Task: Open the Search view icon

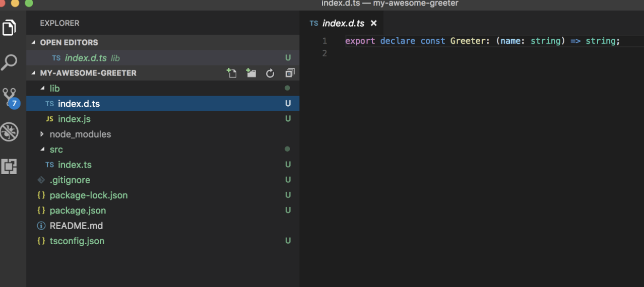Action: pyautogui.click(x=10, y=62)
